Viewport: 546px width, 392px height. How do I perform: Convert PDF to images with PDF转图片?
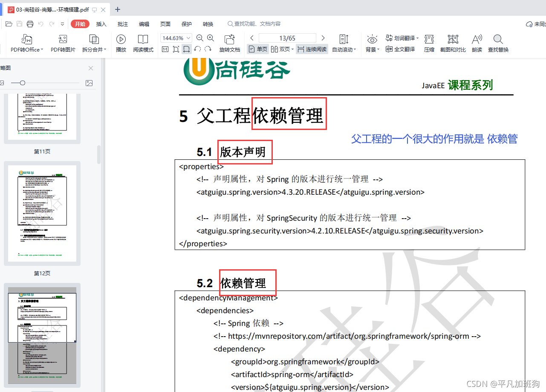click(63, 43)
